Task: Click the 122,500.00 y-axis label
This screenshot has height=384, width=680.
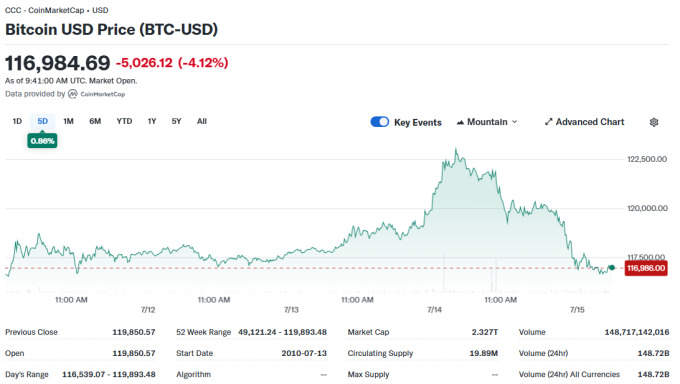Action: (647, 159)
